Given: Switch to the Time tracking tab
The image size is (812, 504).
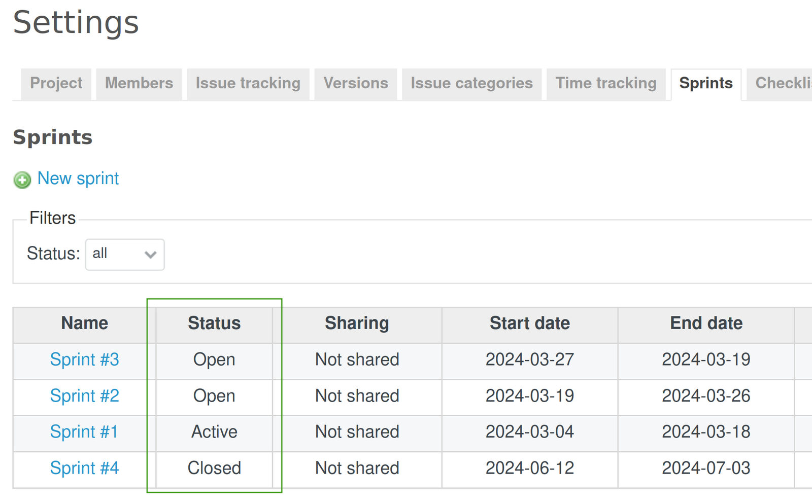Looking at the screenshot, I should (605, 83).
